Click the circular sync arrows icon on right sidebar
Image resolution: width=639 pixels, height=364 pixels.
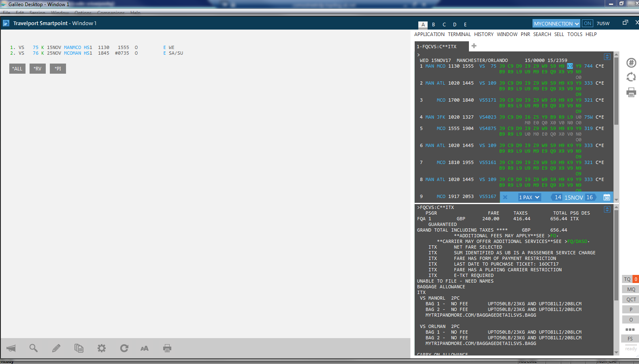tap(631, 77)
